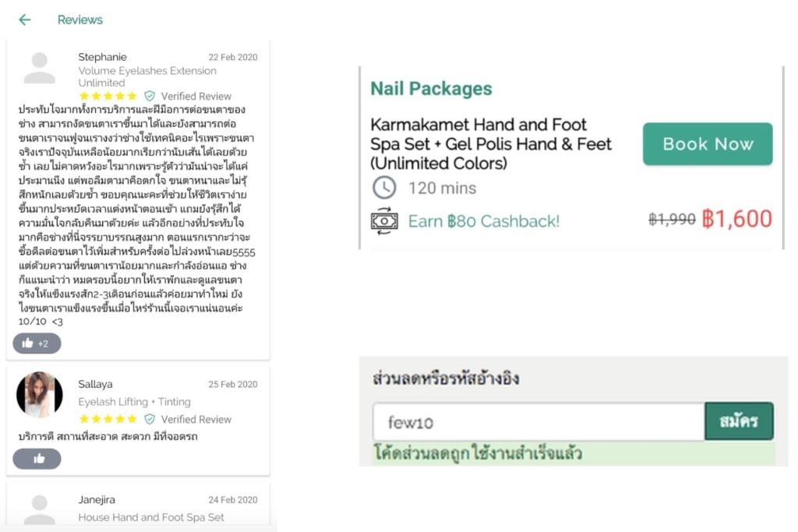Focus the few10 discount code field

coord(538,421)
